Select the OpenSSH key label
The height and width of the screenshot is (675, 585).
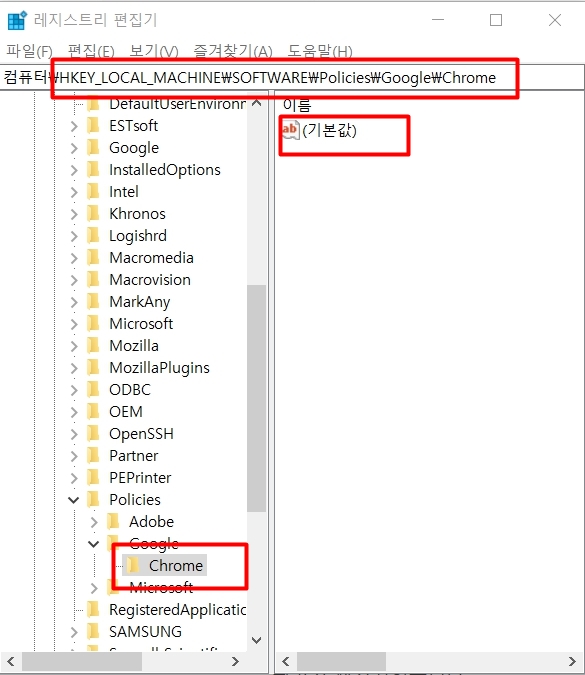(141, 434)
